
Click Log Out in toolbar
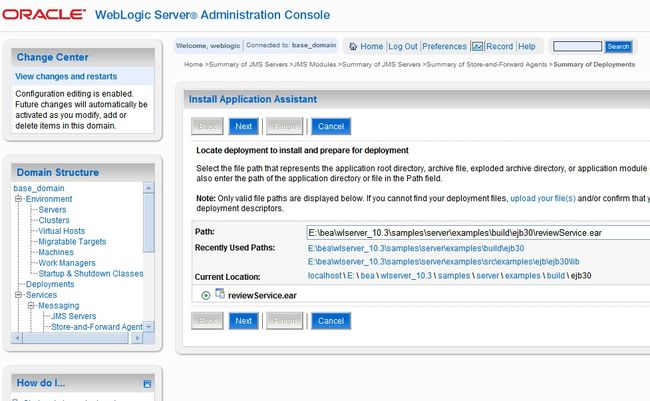pos(403,46)
